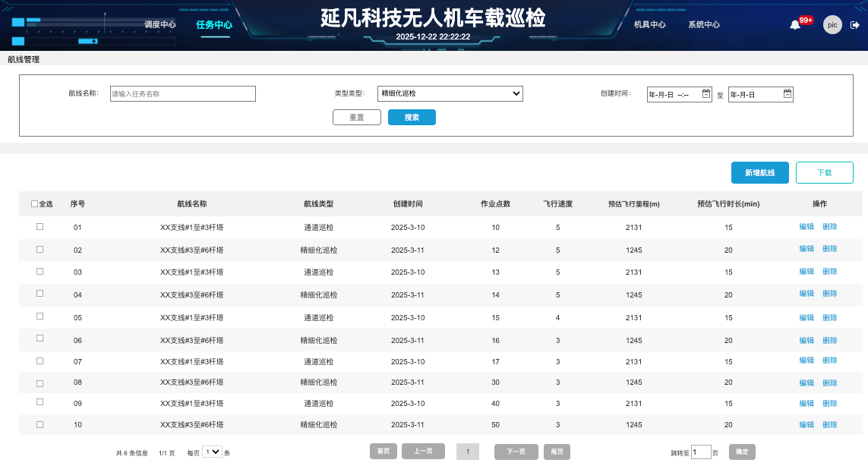This screenshot has width=868, height=466.
Task: Click the pic user avatar
Action: pyautogui.click(x=832, y=25)
